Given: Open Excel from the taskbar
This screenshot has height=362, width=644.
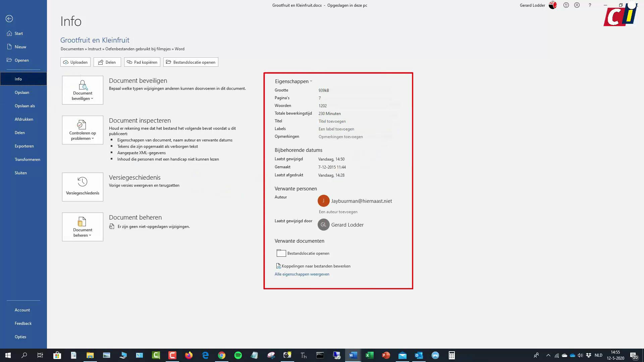Looking at the screenshot, I should click(369, 355).
